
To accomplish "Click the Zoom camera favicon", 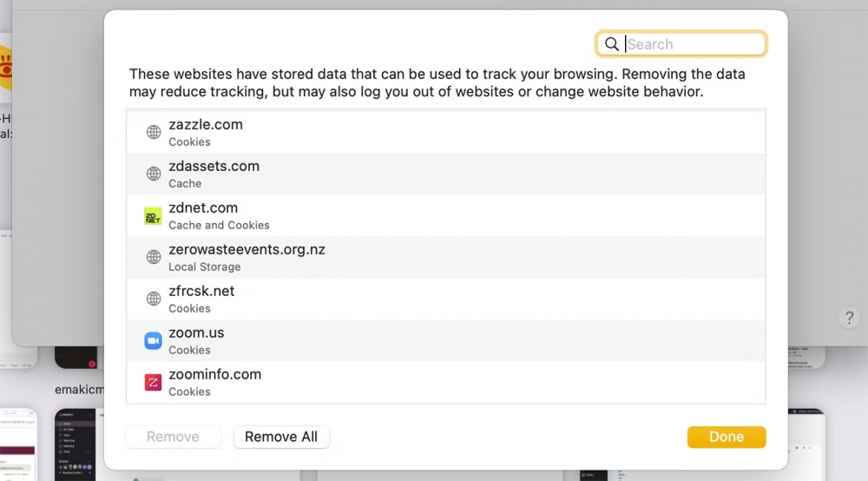I will (154, 341).
